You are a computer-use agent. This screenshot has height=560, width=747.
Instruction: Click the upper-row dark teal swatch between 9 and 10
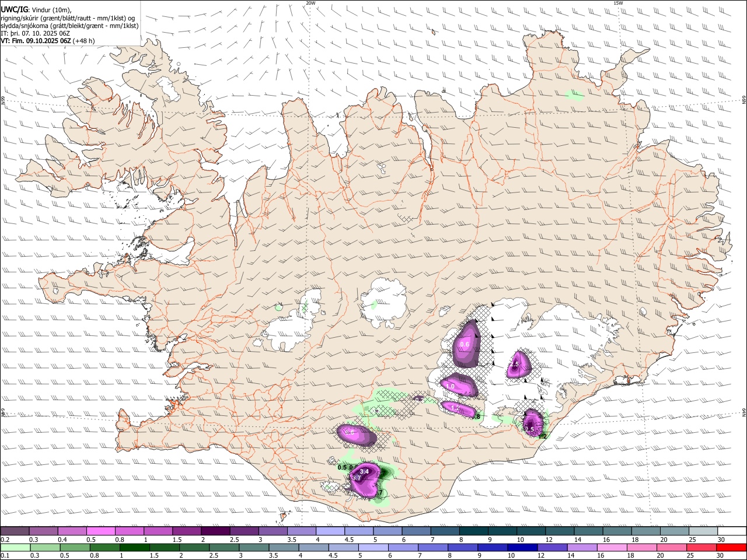[x=502, y=531]
